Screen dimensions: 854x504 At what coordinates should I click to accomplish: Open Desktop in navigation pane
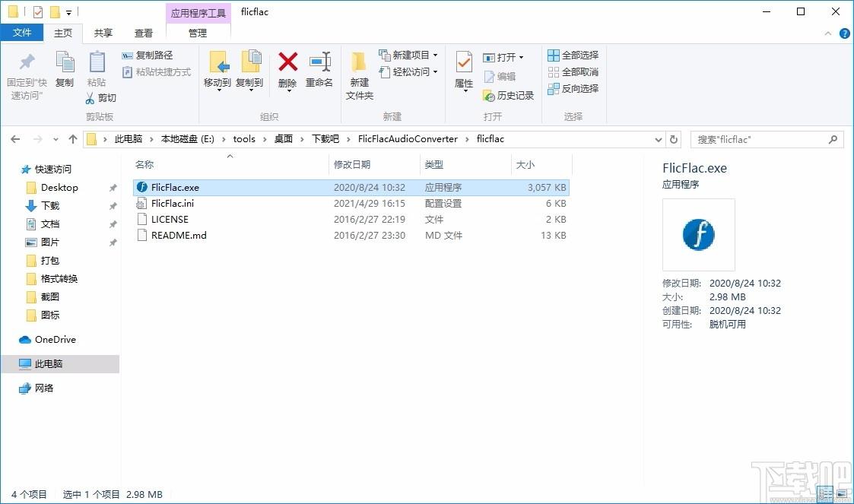(x=59, y=187)
